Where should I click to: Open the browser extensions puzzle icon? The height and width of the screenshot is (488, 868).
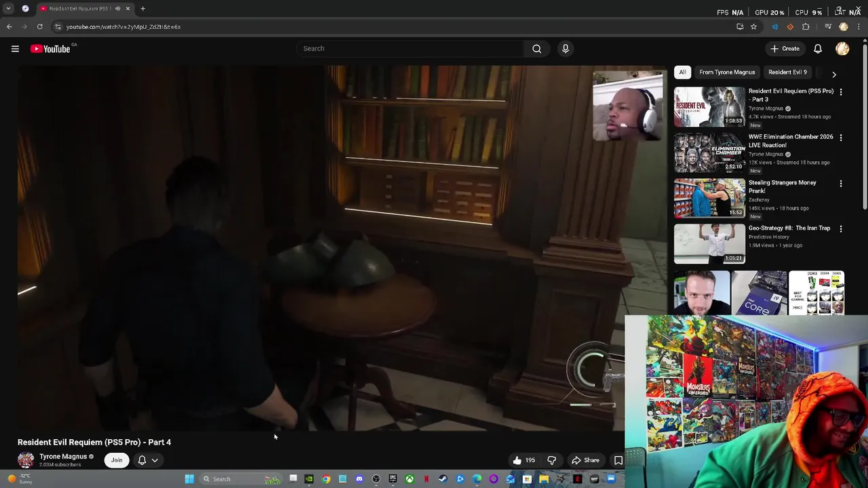point(806,26)
